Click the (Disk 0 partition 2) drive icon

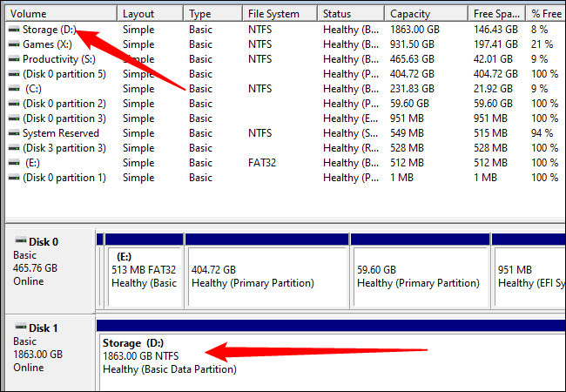click(14, 104)
